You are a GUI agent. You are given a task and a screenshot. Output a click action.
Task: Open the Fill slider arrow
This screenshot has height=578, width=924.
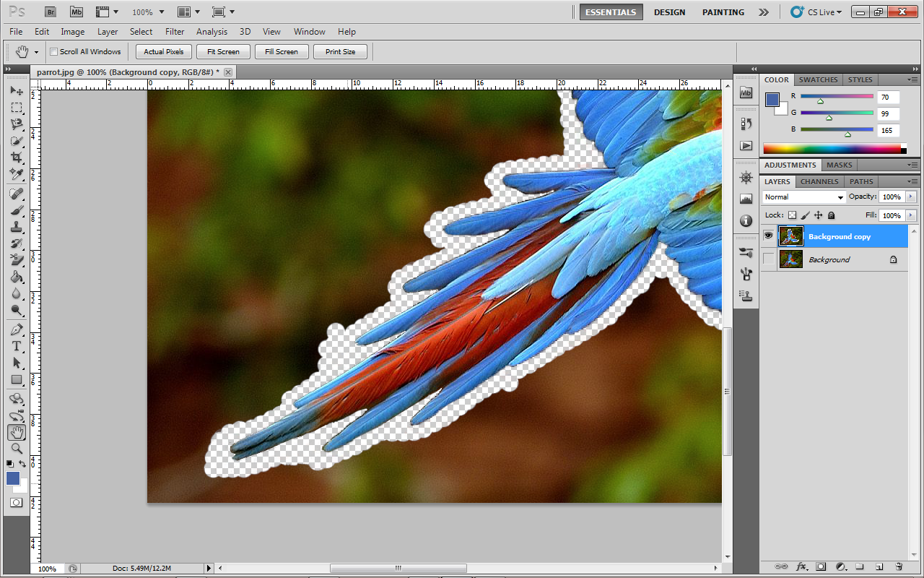pos(910,215)
